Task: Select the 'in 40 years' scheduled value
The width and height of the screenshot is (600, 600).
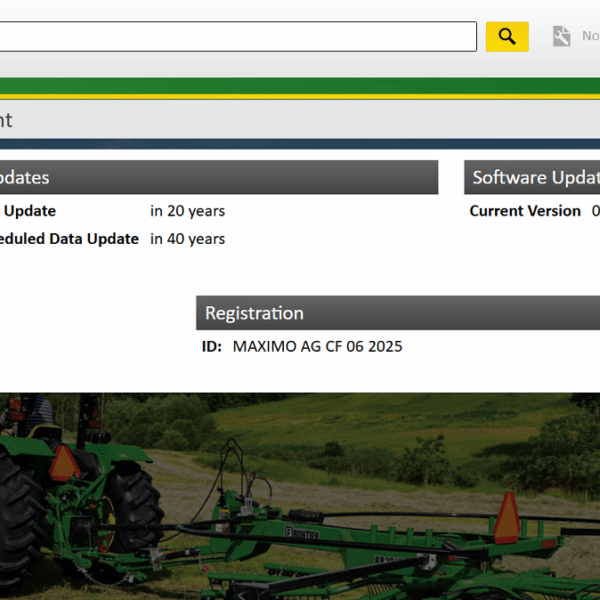Action: point(188,239)
